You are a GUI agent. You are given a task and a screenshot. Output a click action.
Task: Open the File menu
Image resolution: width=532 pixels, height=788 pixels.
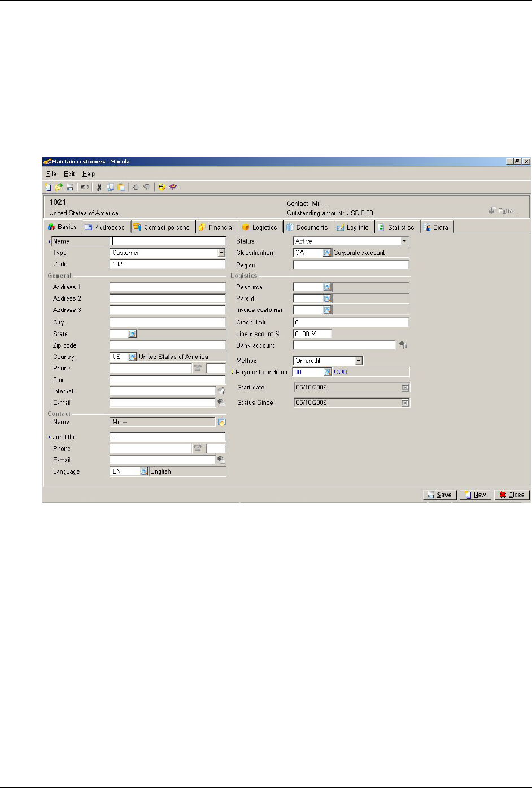[51, 174]
